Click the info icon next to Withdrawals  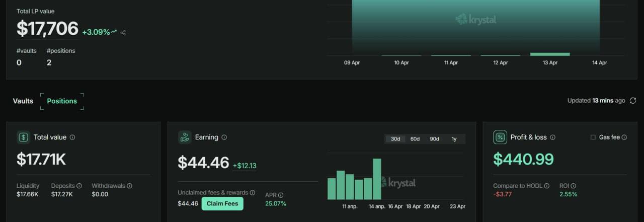[129, 186]
